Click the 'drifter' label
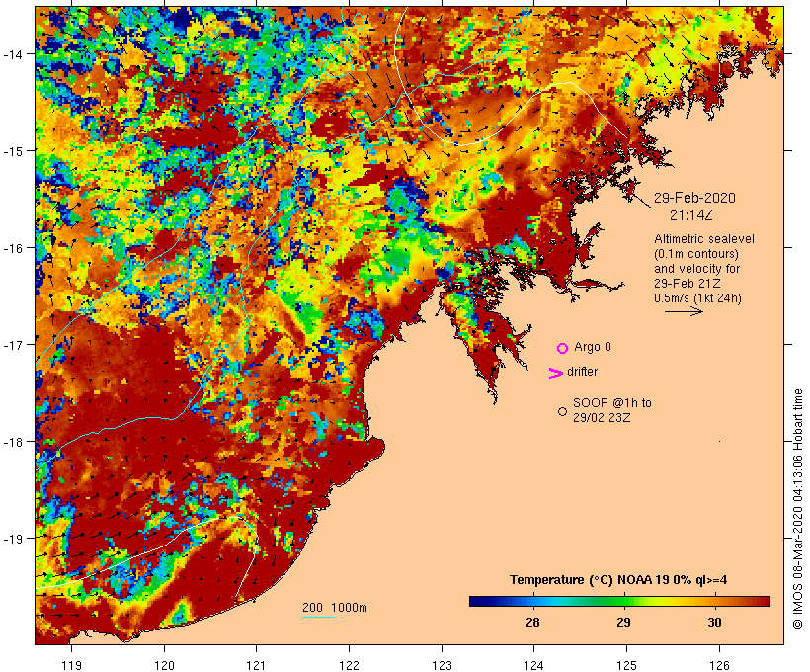This screenshot has height=672, width=810. (x=582, y=372)
